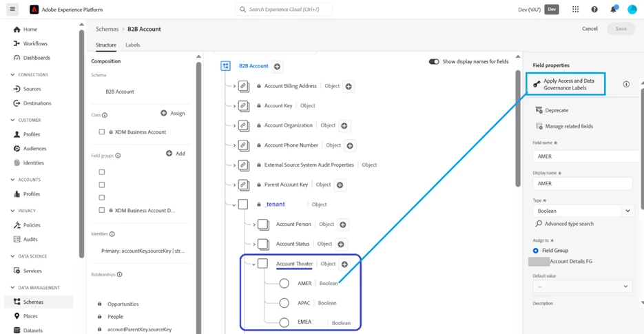Collapse the PRIVACY section
This screenshot has width=644, height=334.
click(x=12, y=211)
